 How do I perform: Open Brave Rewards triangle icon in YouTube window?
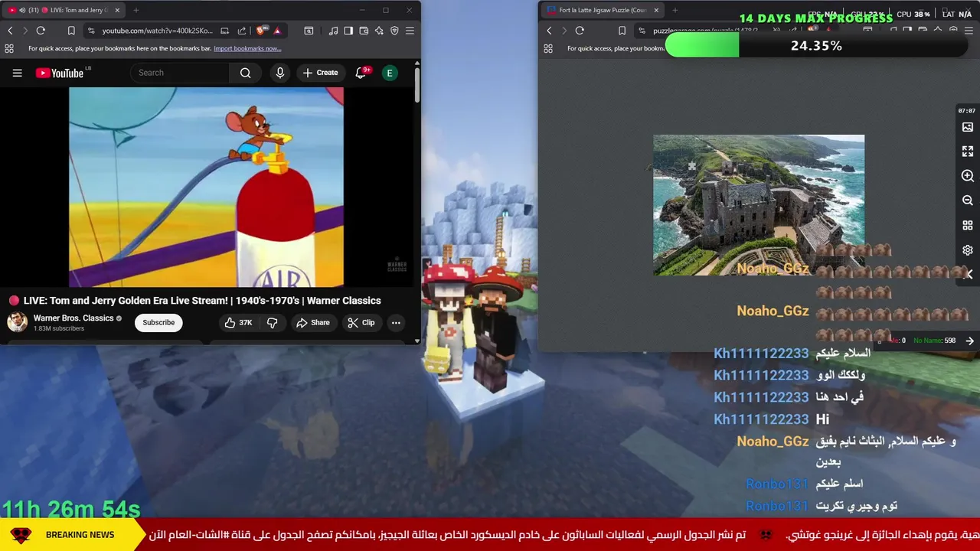(x=277, y=31)
